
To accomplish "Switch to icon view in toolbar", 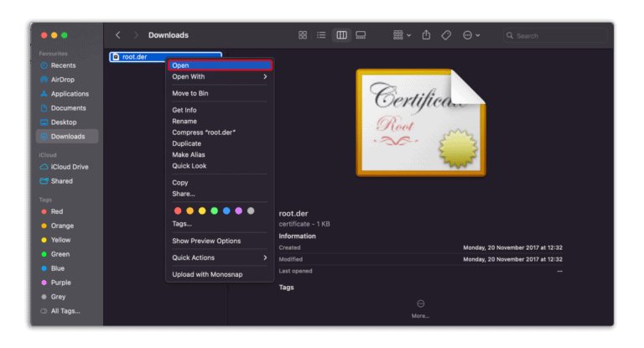I will 303,35.
